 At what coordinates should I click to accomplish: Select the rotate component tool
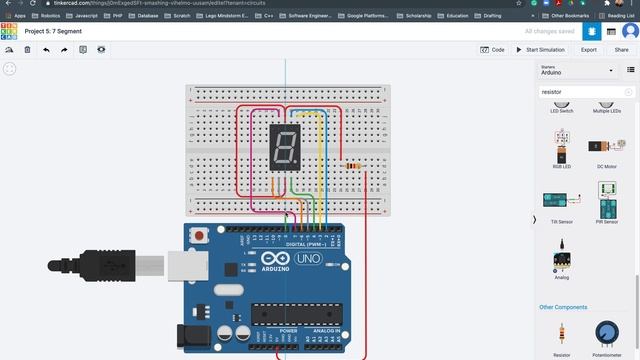pyautogui.click(x=9, y=50)
